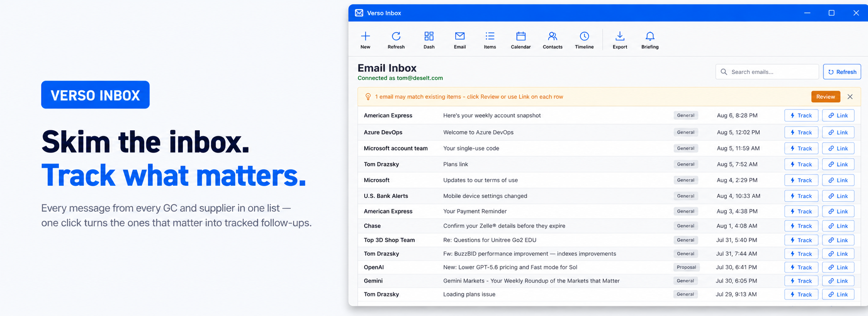
Task: Track the Payment Reminder email
Action: [801, 211]
